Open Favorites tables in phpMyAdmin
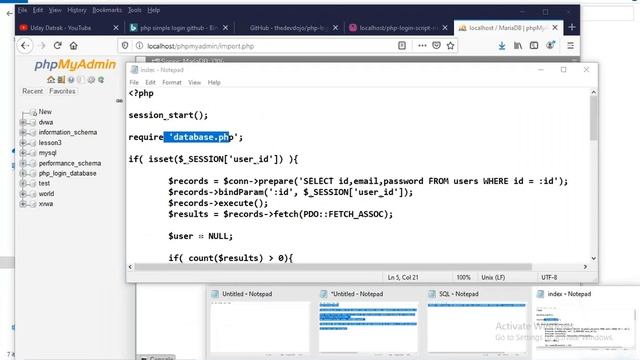The height and width of the screenshot is (360, 640). (x=62, y=91)
